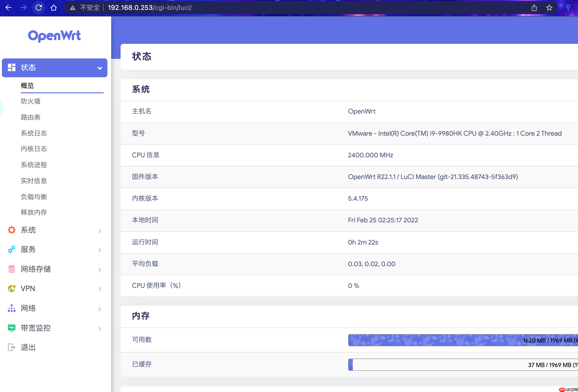Bookmark the page with the star icon
Screen dimensions: 578x392
click(x=550, y=8)
